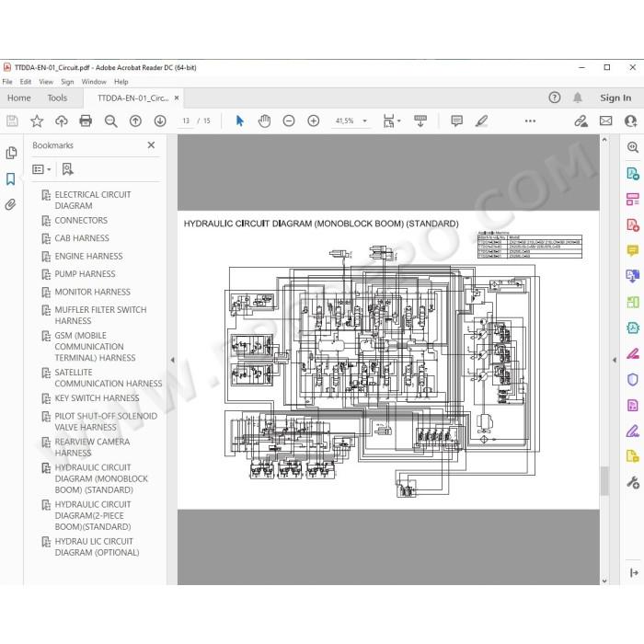Enable scrolling page display icon
The height and width of the screenshot is (644, 644).
(x=420, y=121)
